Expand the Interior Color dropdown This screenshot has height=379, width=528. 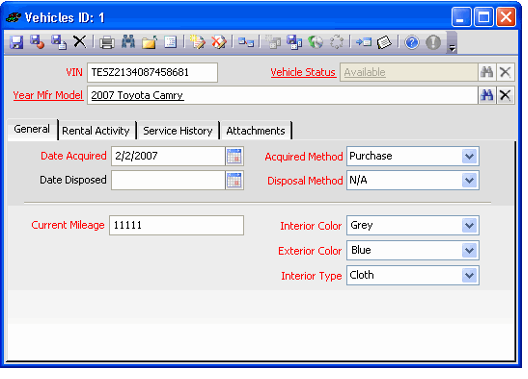pos(469,226)
